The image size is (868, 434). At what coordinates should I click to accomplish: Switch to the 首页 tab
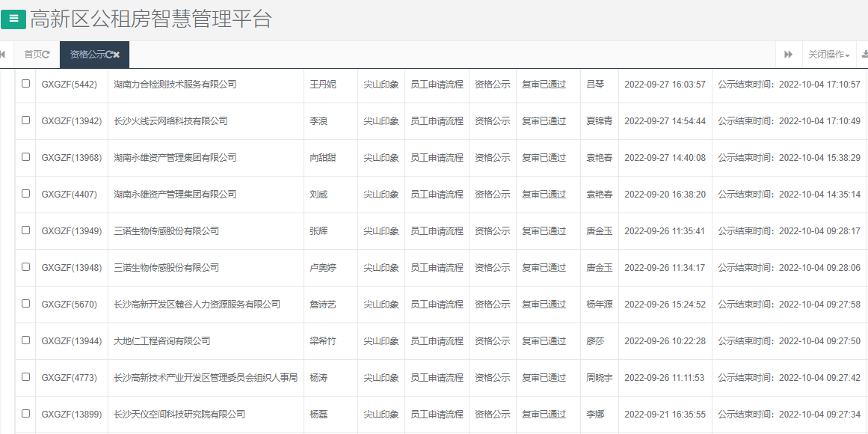click(34, 55)
